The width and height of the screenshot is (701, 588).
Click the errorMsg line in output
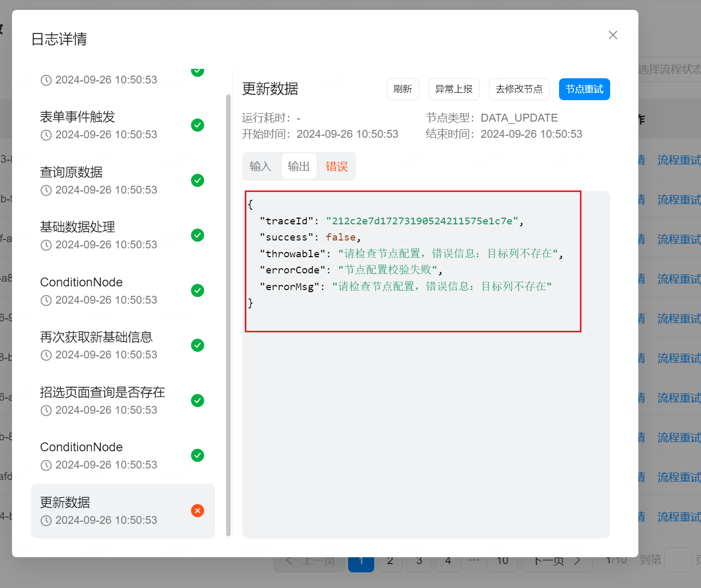coord(406,286)
